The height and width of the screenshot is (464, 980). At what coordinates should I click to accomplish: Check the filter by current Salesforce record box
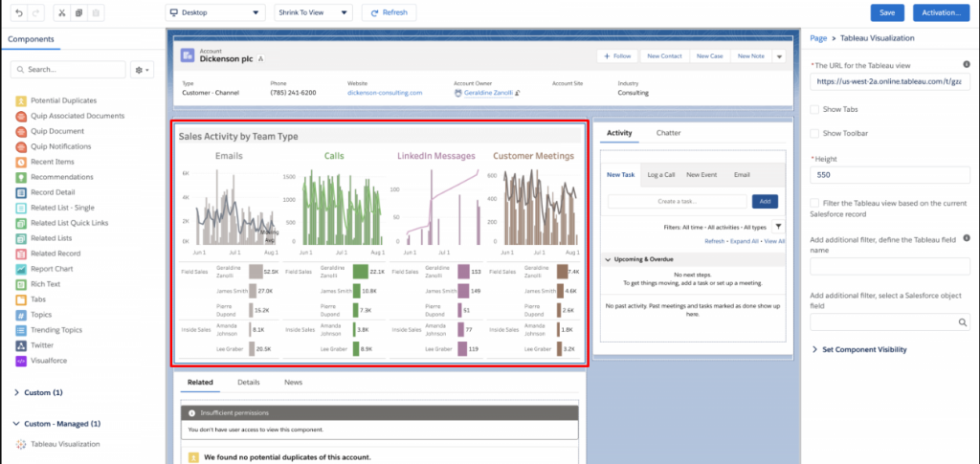(x=814, y=204)
